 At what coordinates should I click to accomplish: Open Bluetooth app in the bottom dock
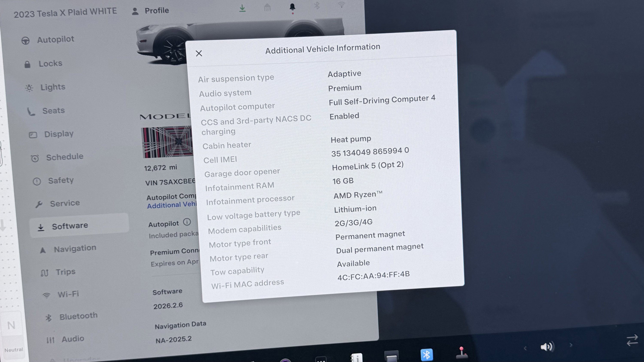[427, 355]
